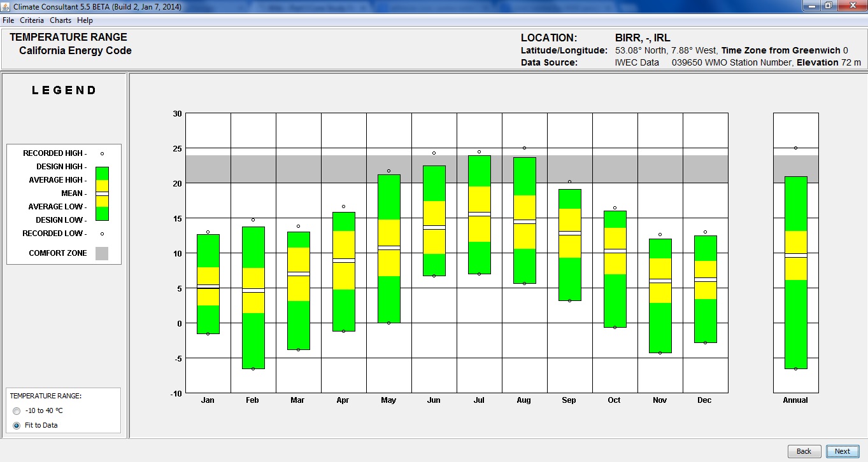Click the Recorded High circle in legend
This screenshot has width=868, height=462.
(102, 153)
